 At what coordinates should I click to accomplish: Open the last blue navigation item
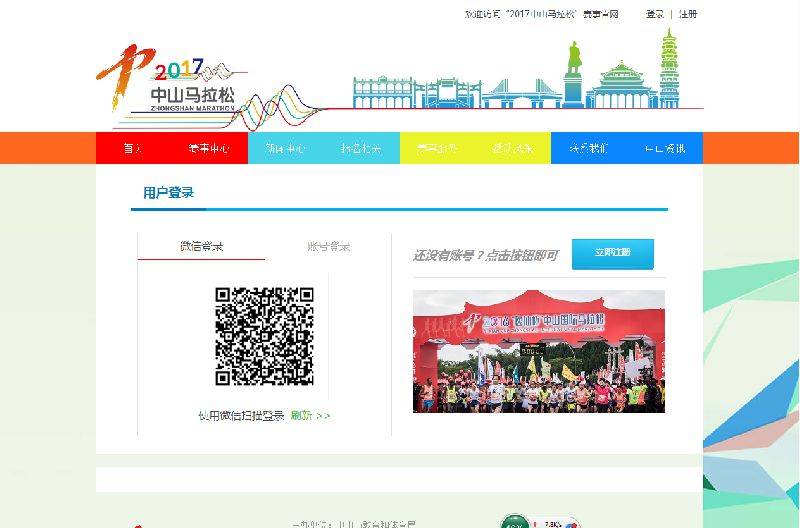(x=665, y=148)
